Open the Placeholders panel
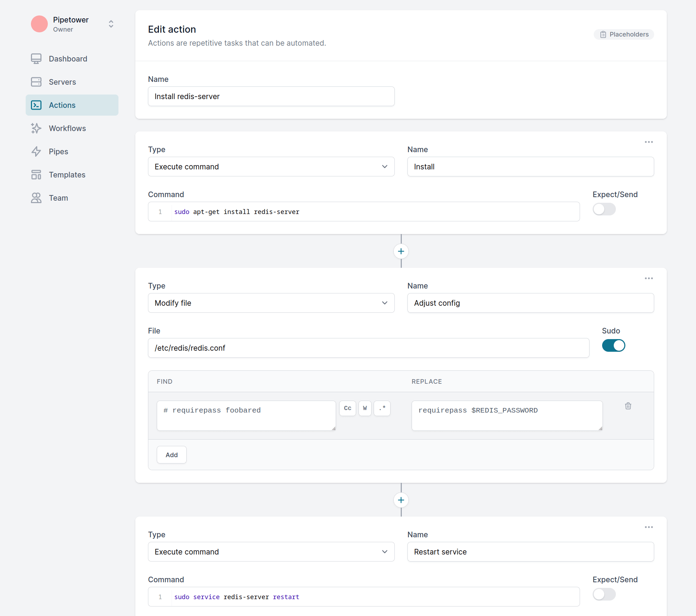The height and width of the screenshot is (616, 696). coord(624,34)
